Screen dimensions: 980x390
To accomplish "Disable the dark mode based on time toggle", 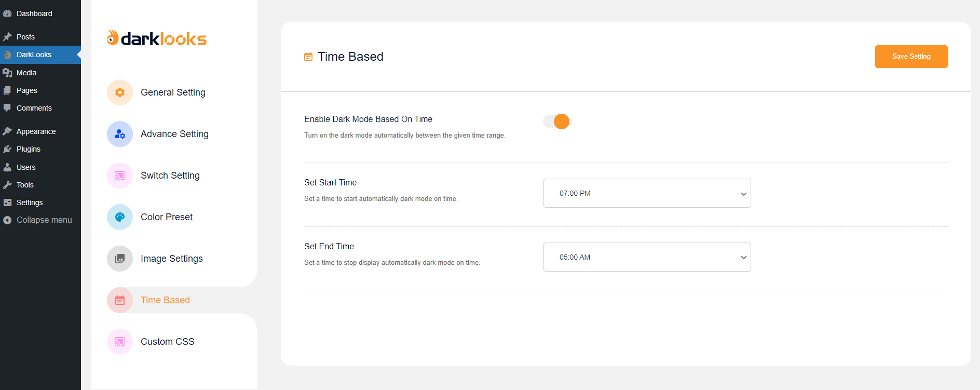I will 556,122.
